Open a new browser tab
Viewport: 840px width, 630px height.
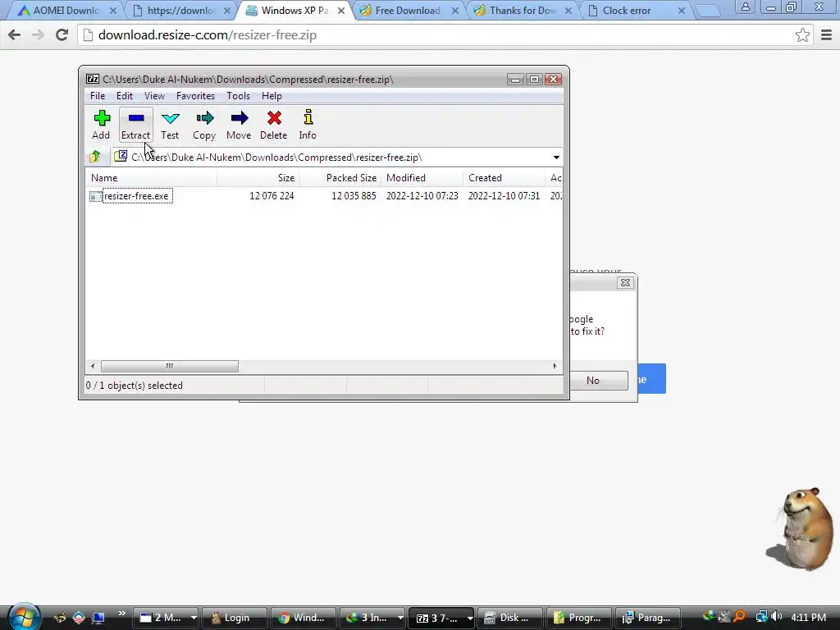[707, 11]
